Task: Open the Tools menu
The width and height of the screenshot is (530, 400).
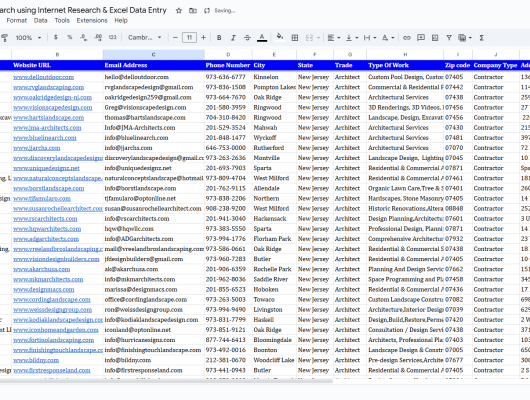Action: (62, 20)
